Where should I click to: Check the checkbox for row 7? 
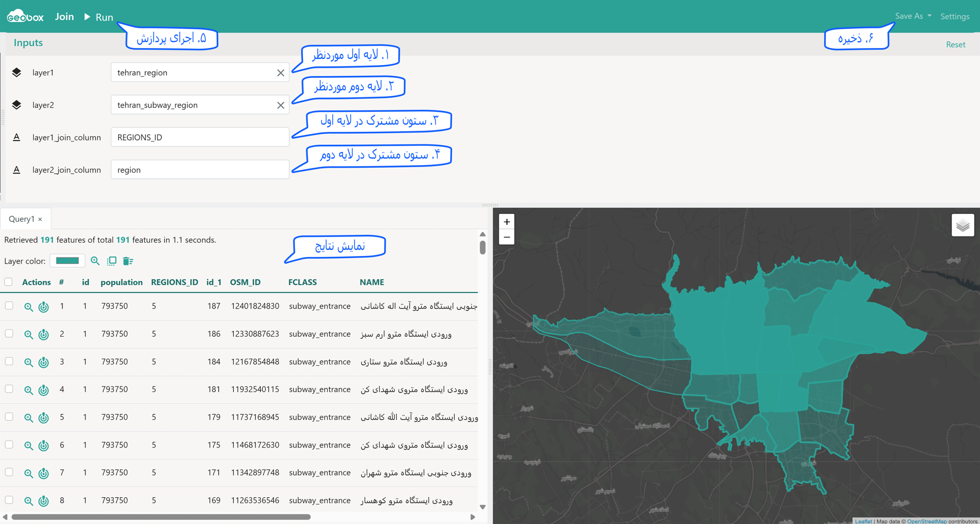click(x=9, y=472)
